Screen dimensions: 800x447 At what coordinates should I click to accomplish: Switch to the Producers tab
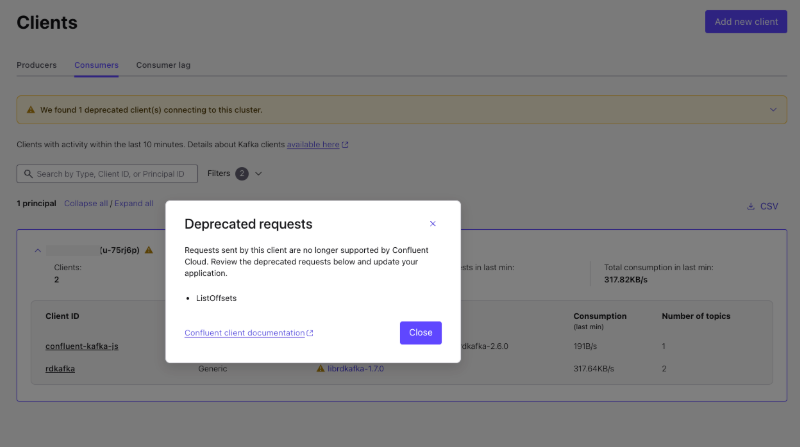(37, 65)
